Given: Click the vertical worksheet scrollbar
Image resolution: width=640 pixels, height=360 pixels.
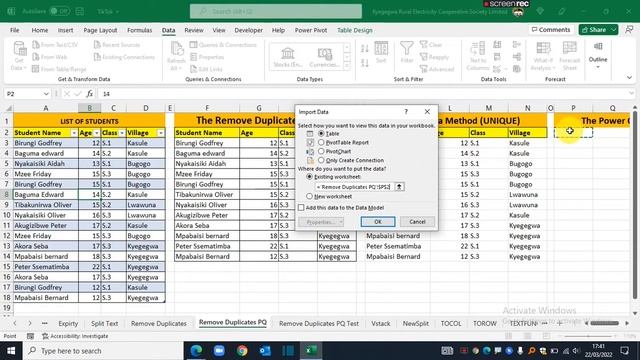Looking at the screenshot, I should tap(635, 204).
